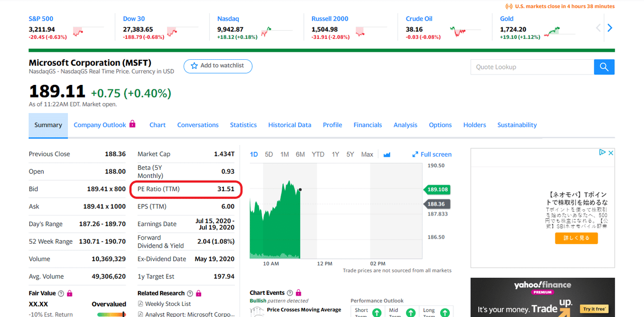Select the 5D chart range
Image resolution: width=644 pixels, height=317 pixels.
tap(269, 155)
